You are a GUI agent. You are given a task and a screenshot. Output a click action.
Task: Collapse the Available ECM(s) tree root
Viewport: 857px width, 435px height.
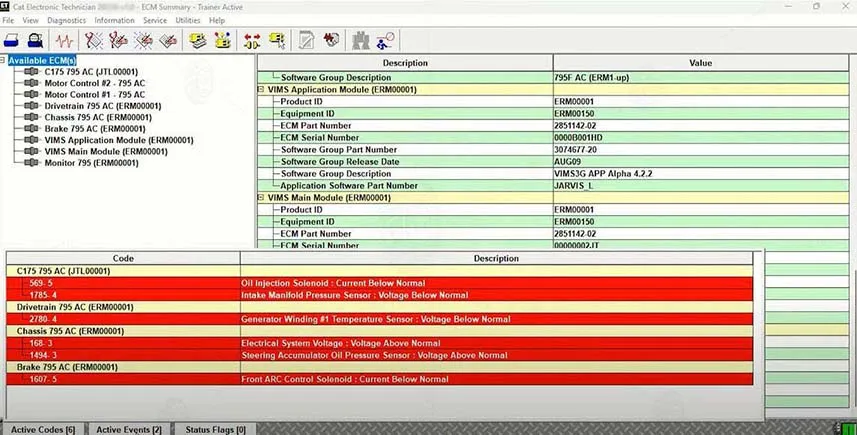tap(4, 60)
